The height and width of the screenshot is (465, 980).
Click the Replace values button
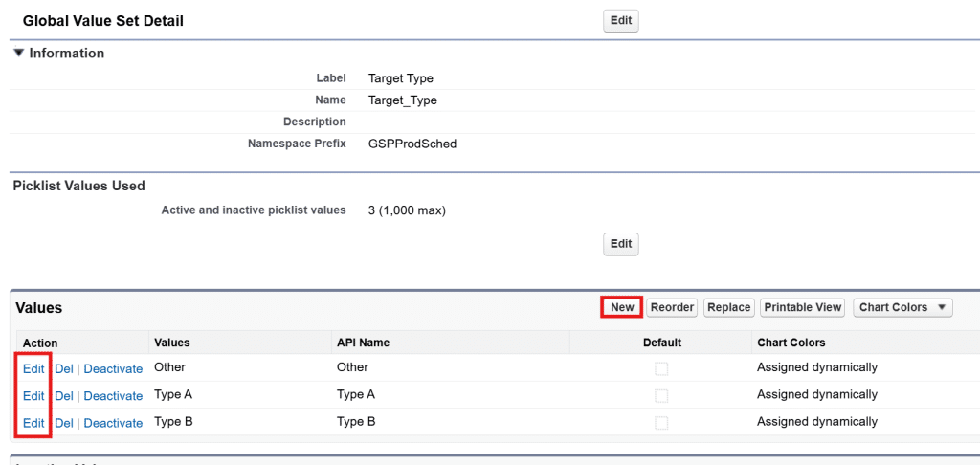(728, 307)
